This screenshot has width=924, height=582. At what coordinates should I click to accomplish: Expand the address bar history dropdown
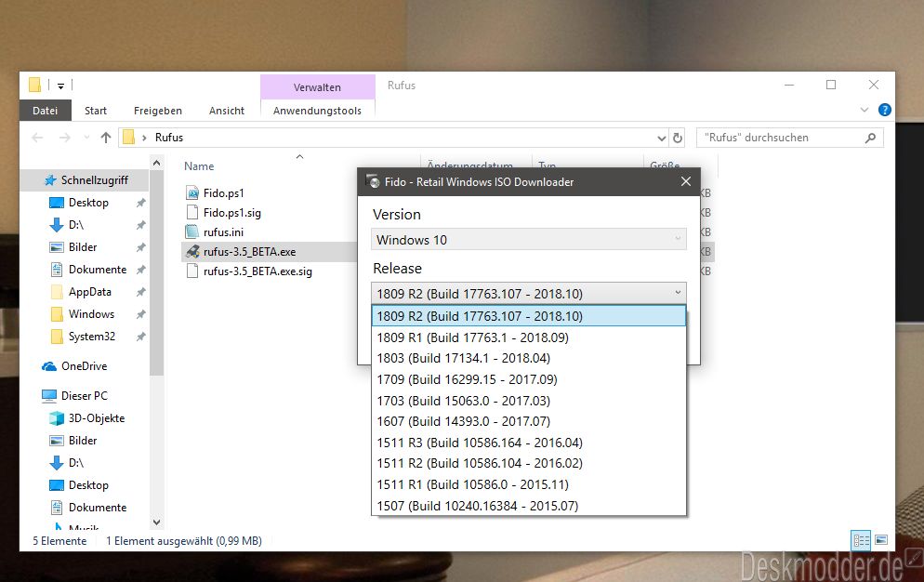[x=661, y=138]
